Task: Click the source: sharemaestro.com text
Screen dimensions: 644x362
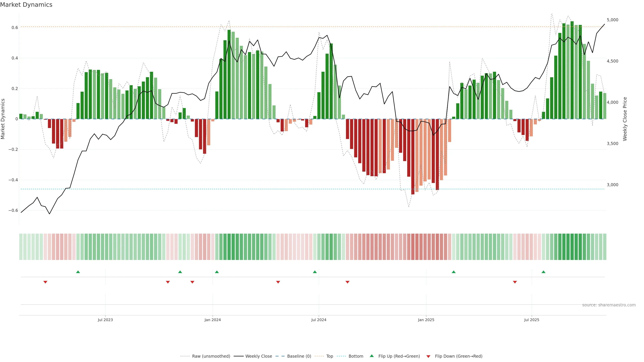Action: pyautogui.click(x=609, y=305)
